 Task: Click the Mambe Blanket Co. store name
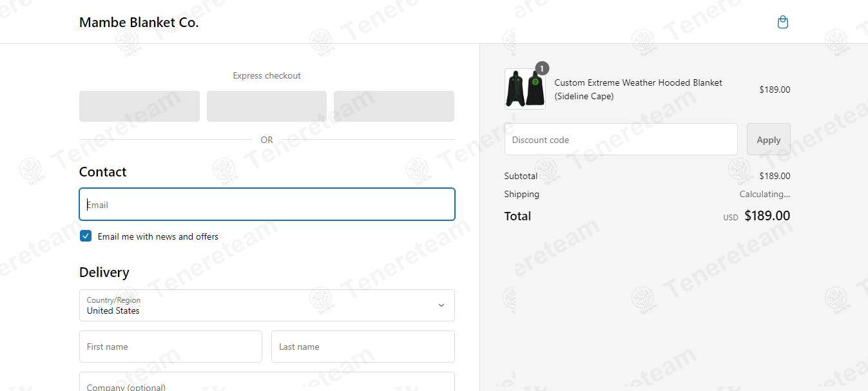click(x=139, y=23)
